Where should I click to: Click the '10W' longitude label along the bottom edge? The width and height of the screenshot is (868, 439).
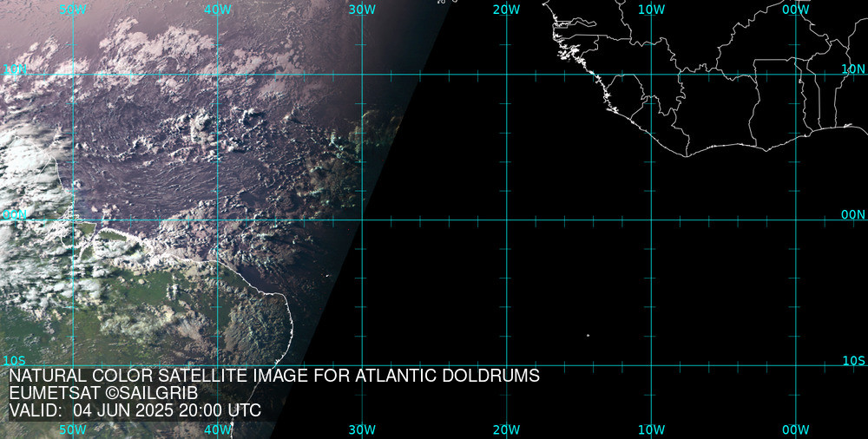[x=651, y=430]
